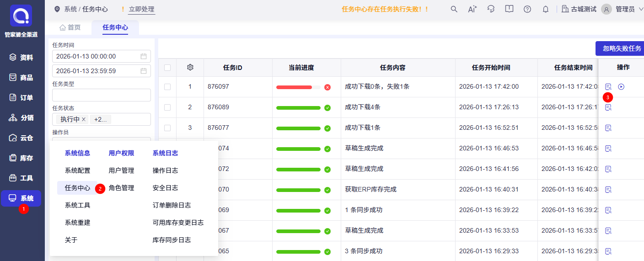Open detail icon for 1 条同步成功 row
The image size is (644, 261).
608,210
